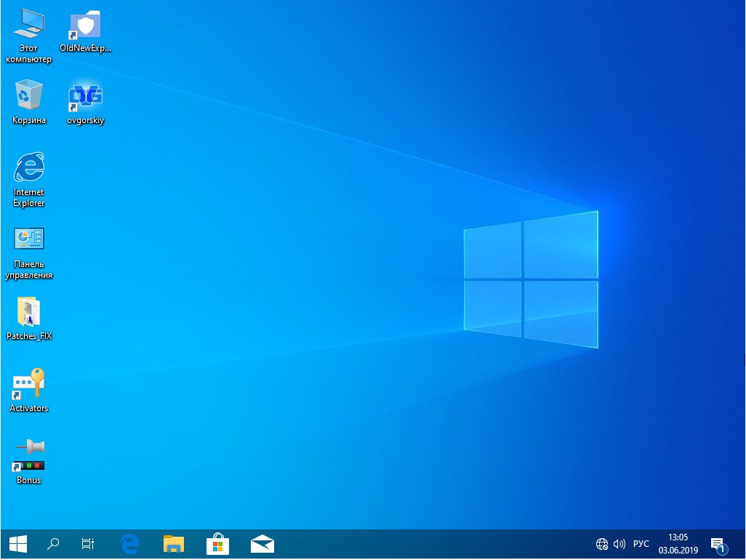Open File Explorer from the taskbar
The height and width of the screenshot is (560, 746).
pos(173,543)
